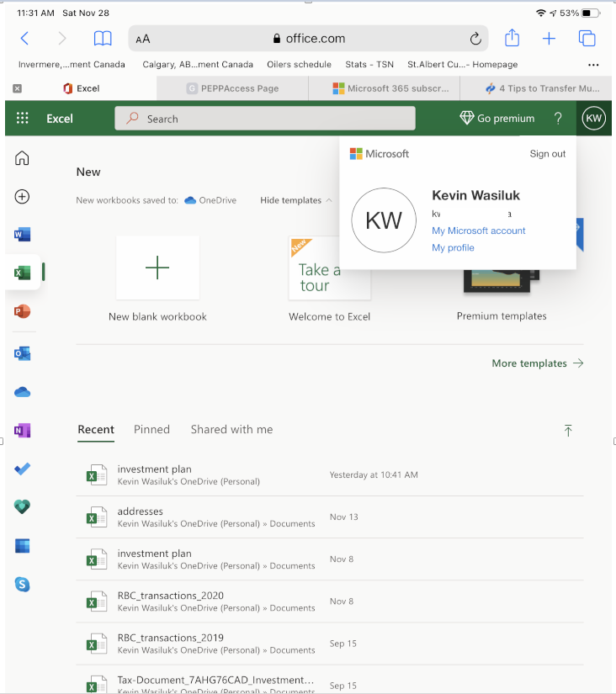Screen dimensions: 616x694
Task: Open the Office app launcher grid
Action: coord(22,118)
